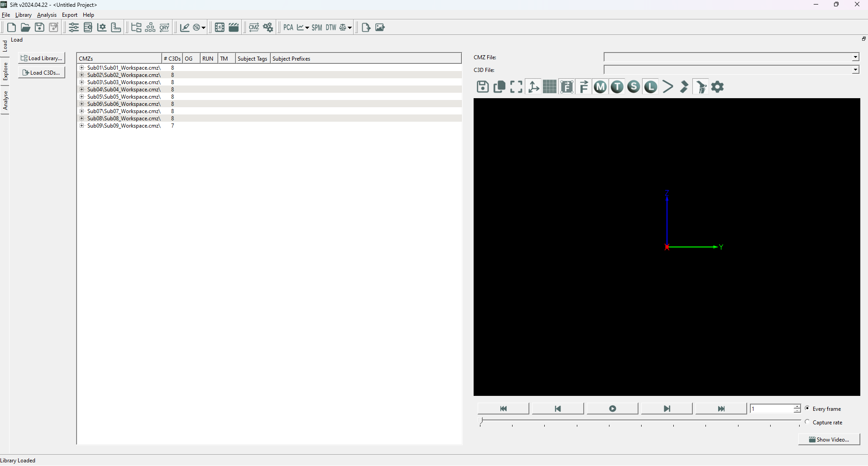
Task: Click the plot styling pen icon
Action: (185, 28)
